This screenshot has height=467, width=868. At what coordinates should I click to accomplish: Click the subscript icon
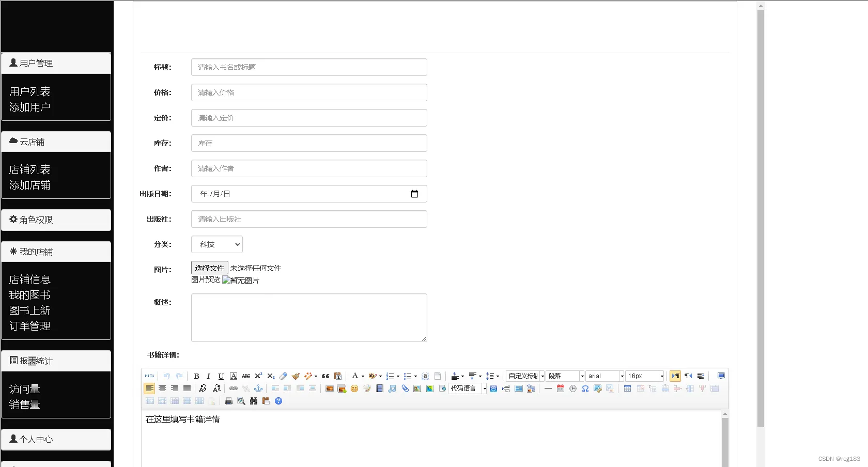[271, 376]
